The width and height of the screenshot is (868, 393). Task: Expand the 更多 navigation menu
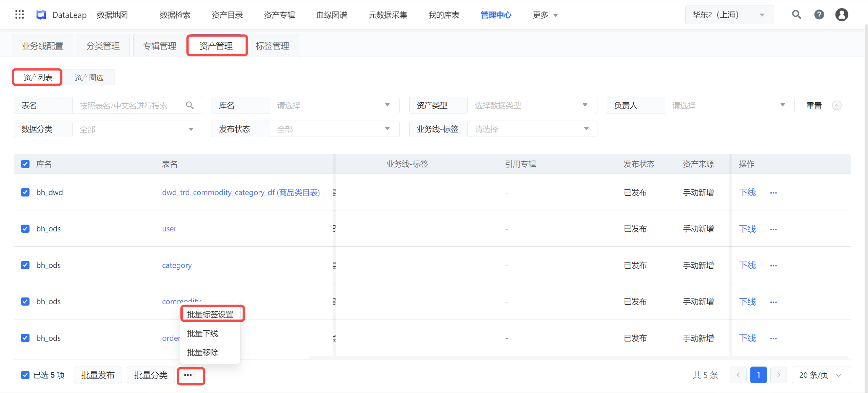(545, 15)
